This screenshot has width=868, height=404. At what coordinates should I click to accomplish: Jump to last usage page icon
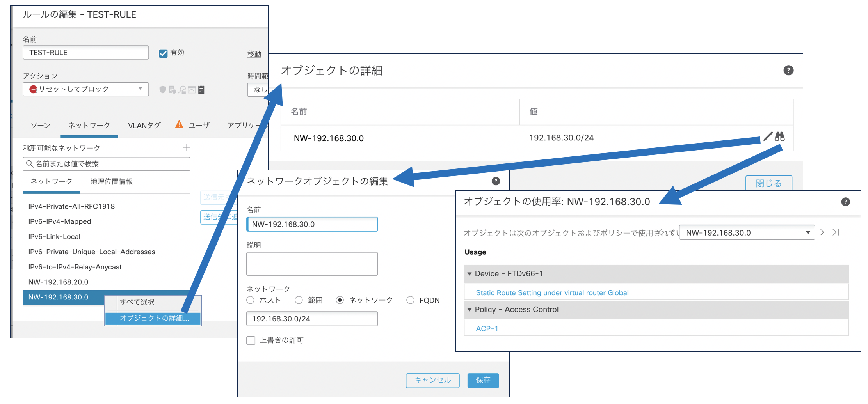click(x=836, y=232)
